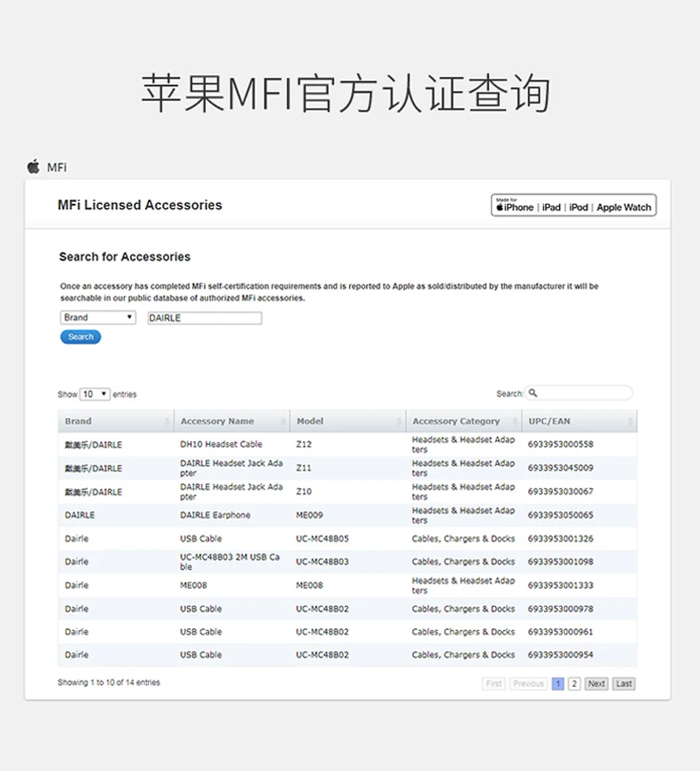Click the Brand column header
The width and height of the screenshot is (700, 771).
click(116, 422)
